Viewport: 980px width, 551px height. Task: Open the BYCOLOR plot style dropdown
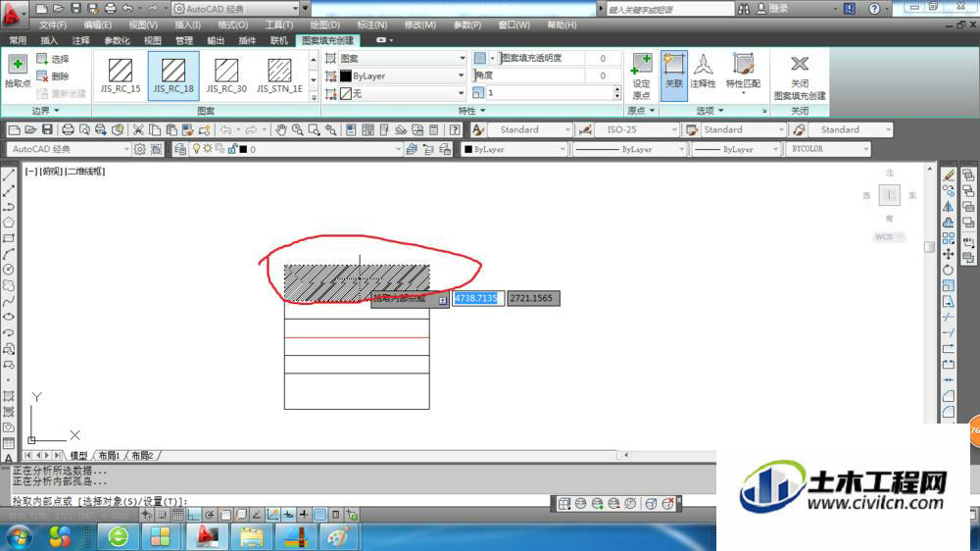[827, 149]
